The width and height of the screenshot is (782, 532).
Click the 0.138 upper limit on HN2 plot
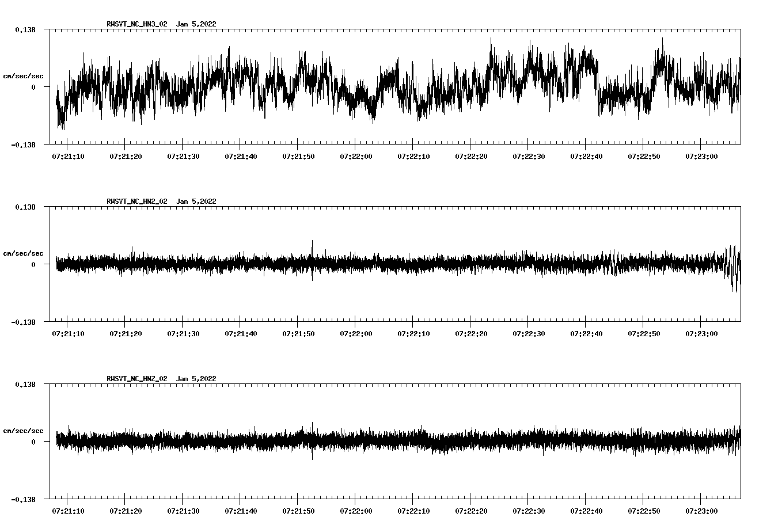(25, 207)
